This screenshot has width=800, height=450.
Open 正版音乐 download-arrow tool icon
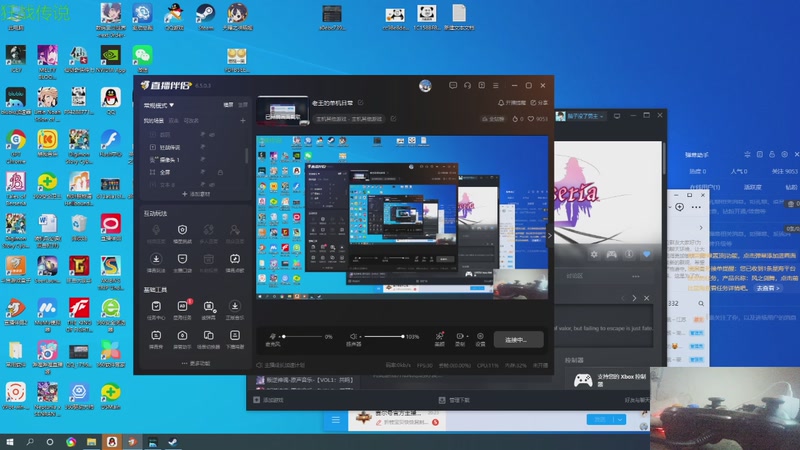point(235,306)
